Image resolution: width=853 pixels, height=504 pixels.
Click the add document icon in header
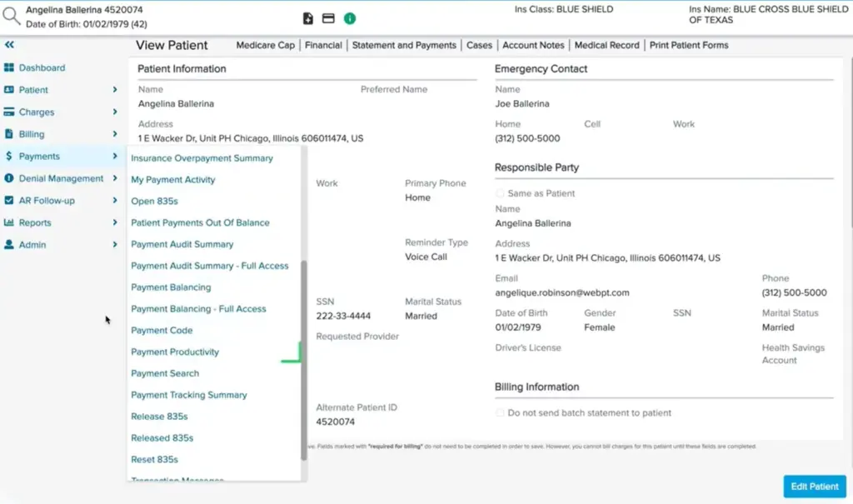coord(308,18)
